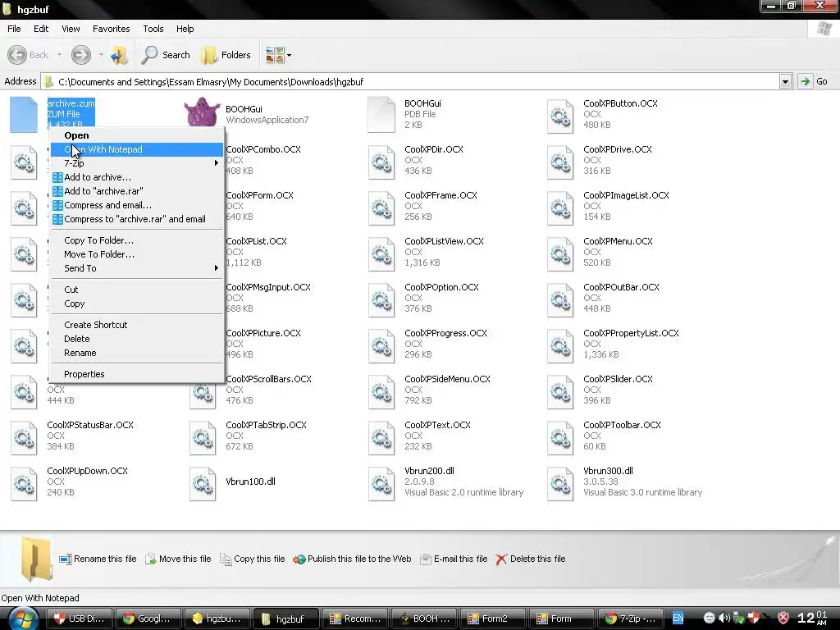Go up one folder level icon

(x=119, y=55)
